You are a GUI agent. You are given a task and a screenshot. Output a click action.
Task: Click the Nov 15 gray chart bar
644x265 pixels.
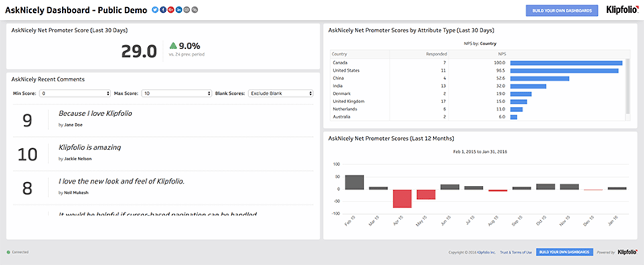pos(569,187)
